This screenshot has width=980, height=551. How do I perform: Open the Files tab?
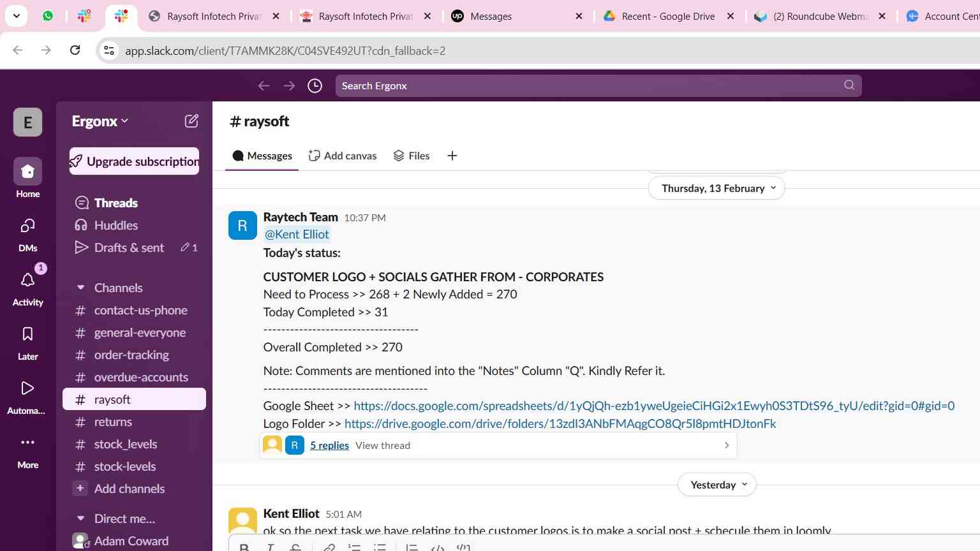pyautogui.click(x=412, y=156)
